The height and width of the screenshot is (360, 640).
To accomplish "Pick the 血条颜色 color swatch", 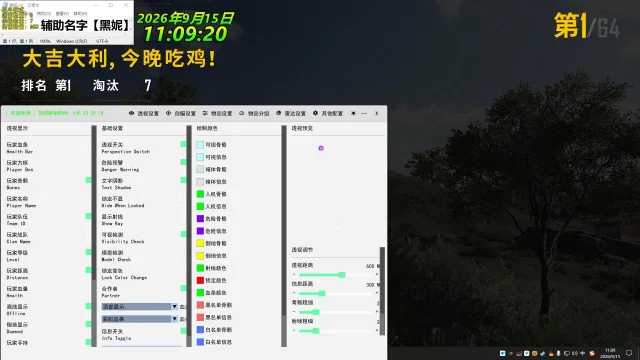I will (x=200, y=292).
